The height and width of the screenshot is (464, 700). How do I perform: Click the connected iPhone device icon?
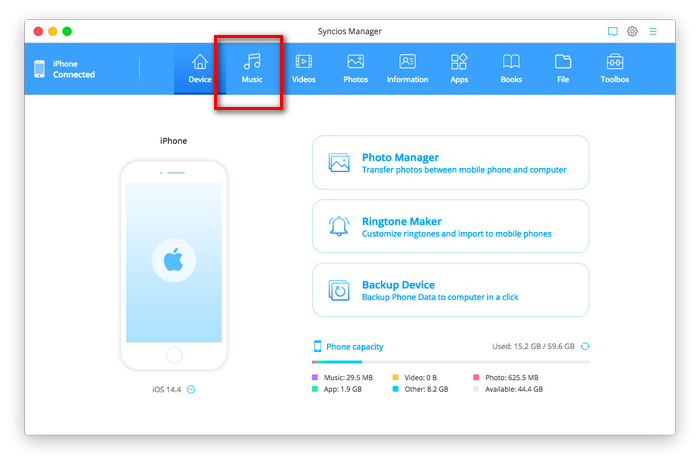click(x=39, y=69)
